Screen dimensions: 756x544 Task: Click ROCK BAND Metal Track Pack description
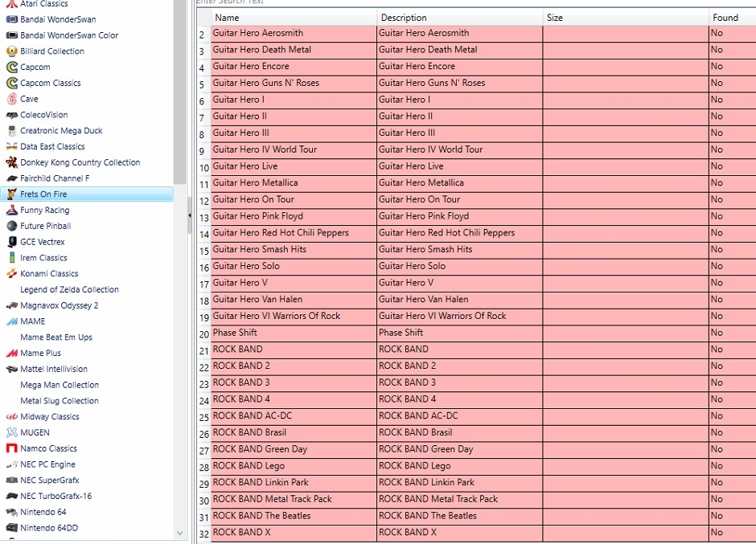coord(459,499)
